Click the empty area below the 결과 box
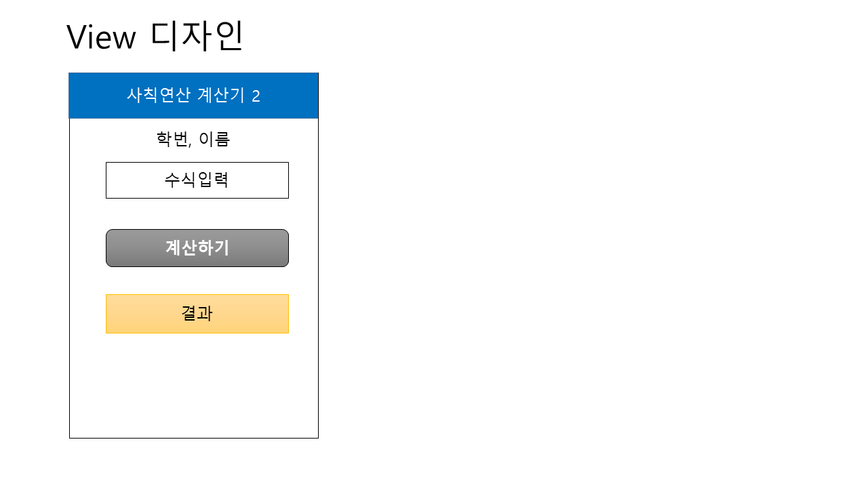Viewport: 868px width, 488px height. (193, 386)
